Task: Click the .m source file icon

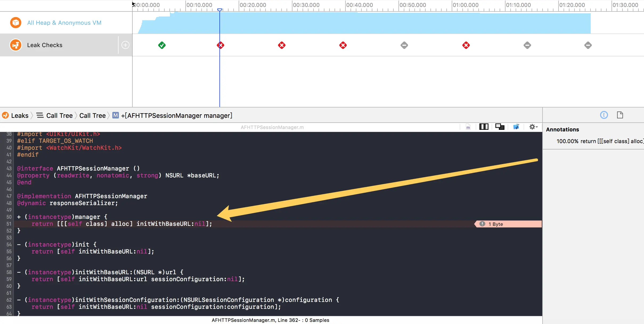Action: [468, 127]
